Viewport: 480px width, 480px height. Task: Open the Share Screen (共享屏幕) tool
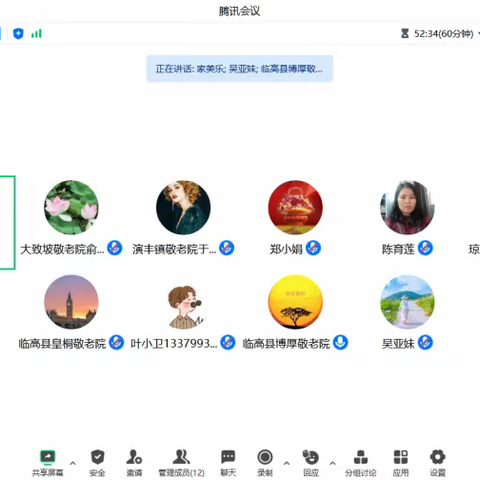pyautogui.click(x=48, y=462)
